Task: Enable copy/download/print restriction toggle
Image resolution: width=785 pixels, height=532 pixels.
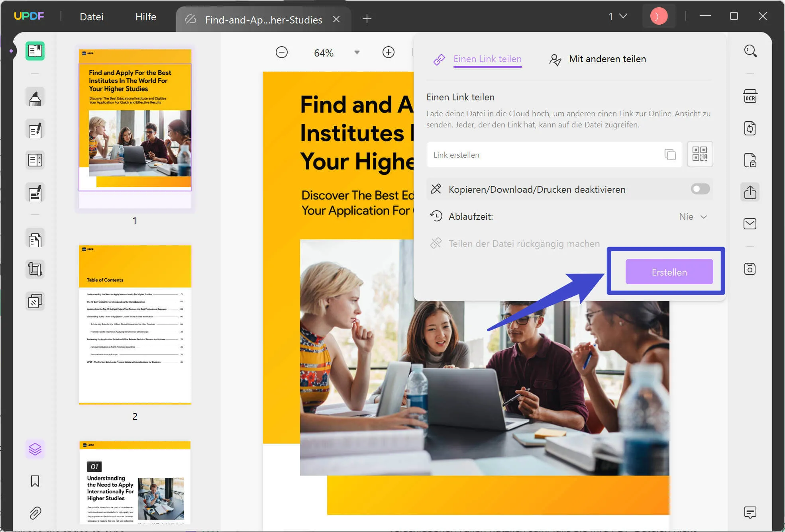Action: [700, 189]
